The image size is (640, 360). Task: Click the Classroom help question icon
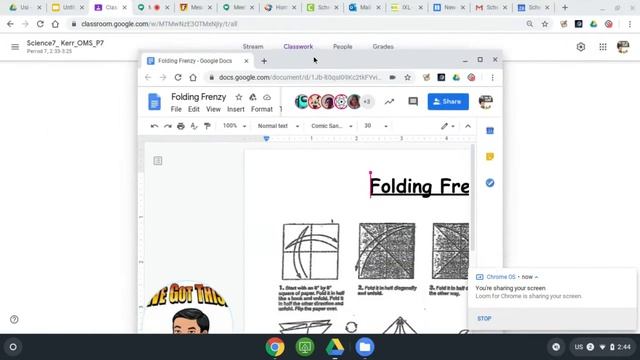click(14, 319)
